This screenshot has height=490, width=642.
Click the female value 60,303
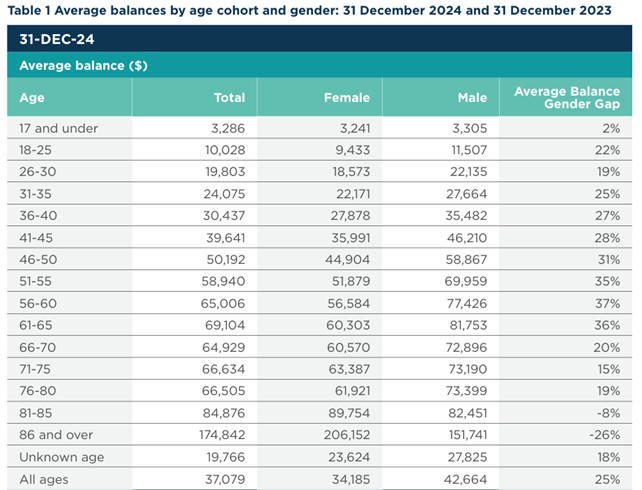(x=348, y=325)
